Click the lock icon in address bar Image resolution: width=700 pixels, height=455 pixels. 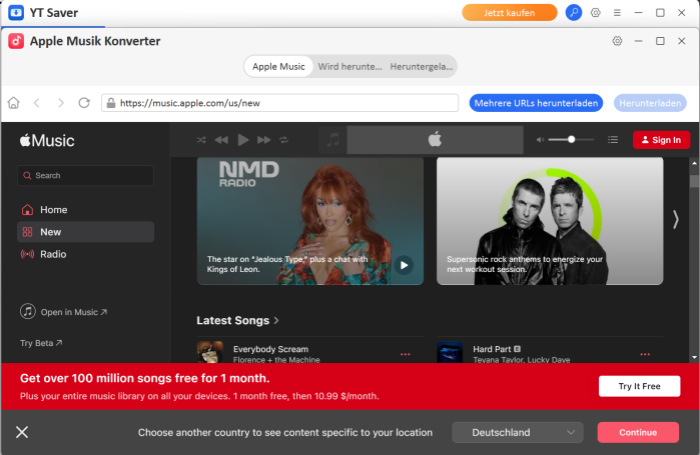click(x=110, y=103)
